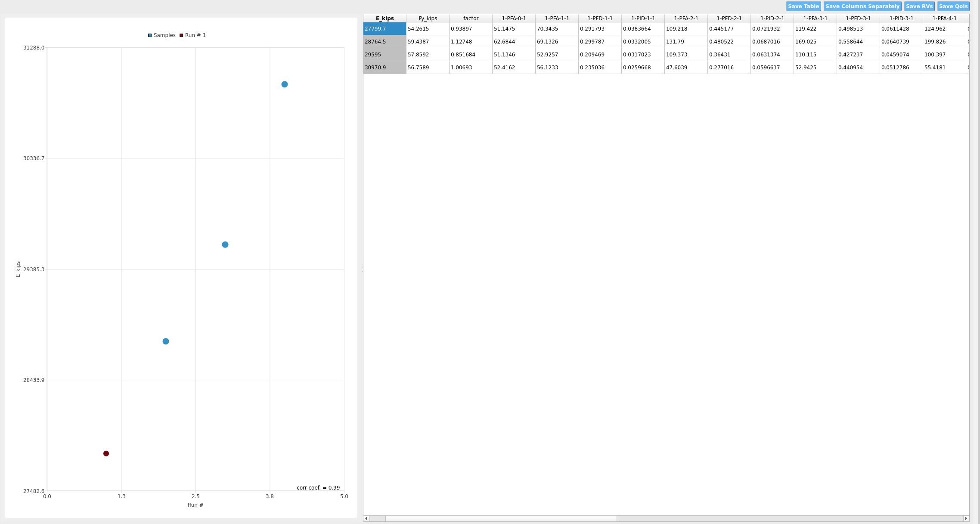Select the Fy_kips column header

tap(428, 19)
